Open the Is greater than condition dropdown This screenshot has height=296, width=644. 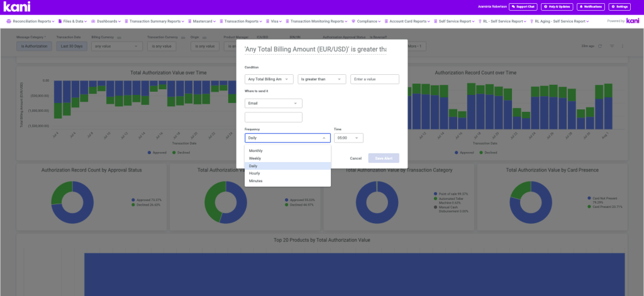tap(322, 79)
